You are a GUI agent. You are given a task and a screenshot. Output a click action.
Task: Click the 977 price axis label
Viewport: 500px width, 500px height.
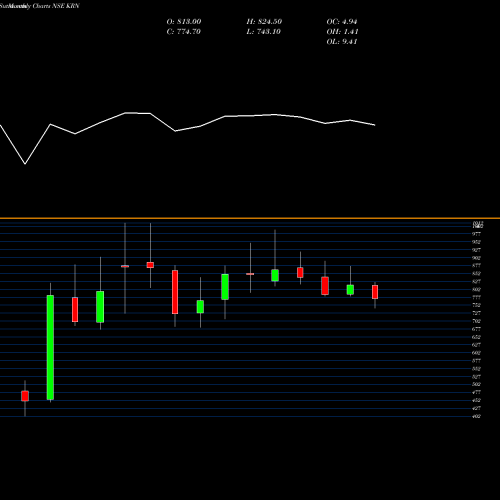pos(476,234)
